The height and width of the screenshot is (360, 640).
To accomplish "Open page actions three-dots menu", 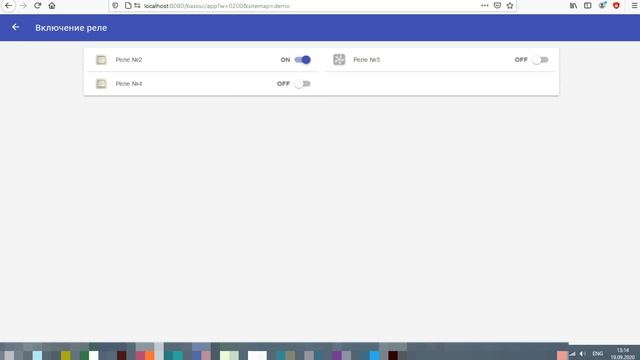I will pos(484,6).
